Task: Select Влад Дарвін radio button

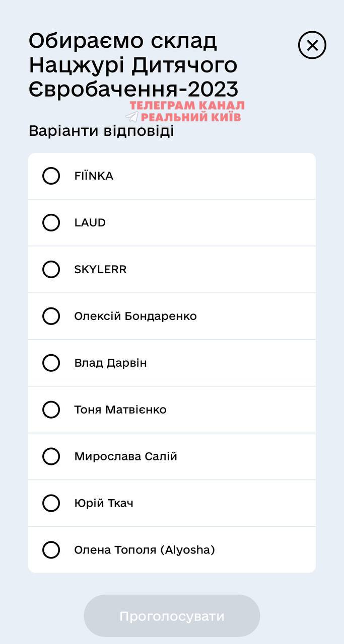Action: [51, 363]
